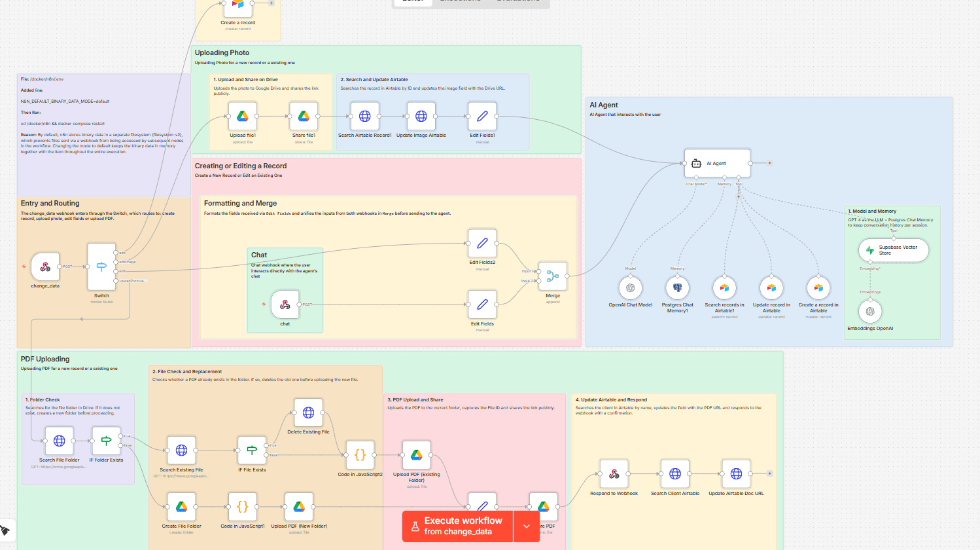Add node after Update Airtable Doc URL plus

click(x=770, y=473)
